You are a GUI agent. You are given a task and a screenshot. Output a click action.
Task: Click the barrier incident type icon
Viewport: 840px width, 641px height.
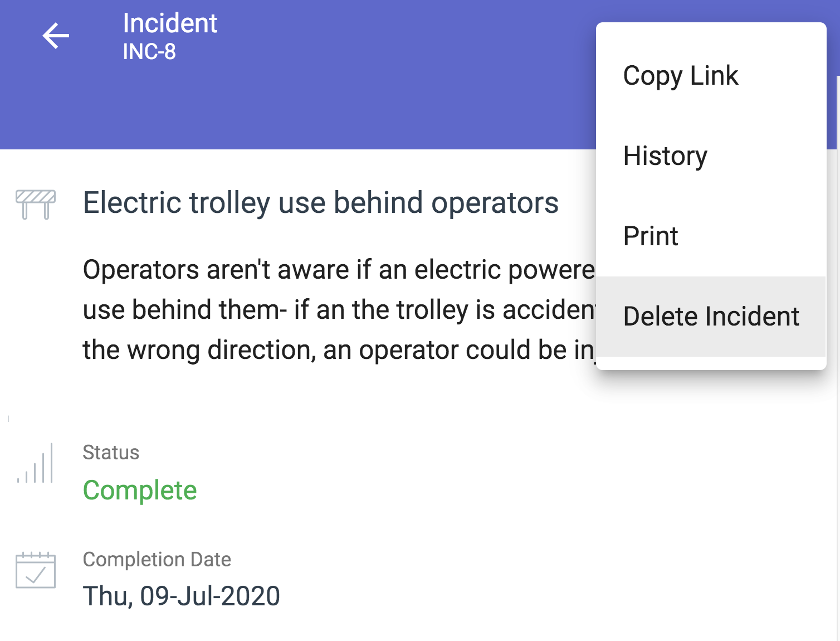[35, 204]
